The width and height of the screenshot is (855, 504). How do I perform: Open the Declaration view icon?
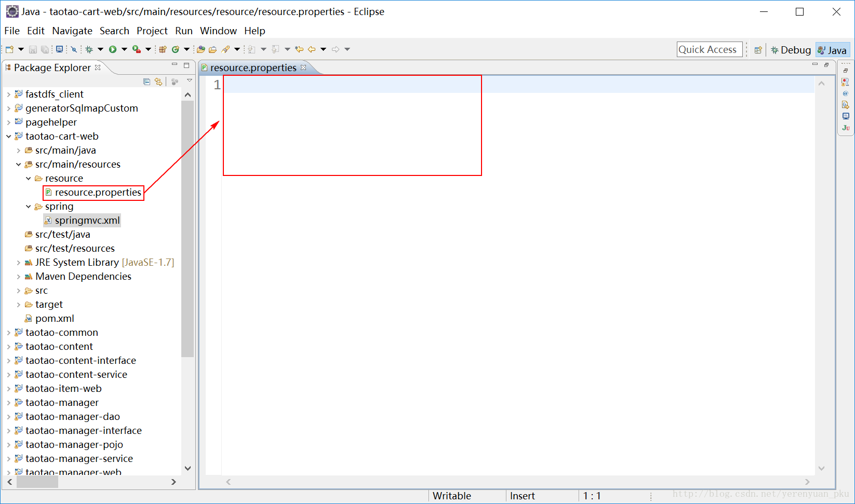point(846,105)
